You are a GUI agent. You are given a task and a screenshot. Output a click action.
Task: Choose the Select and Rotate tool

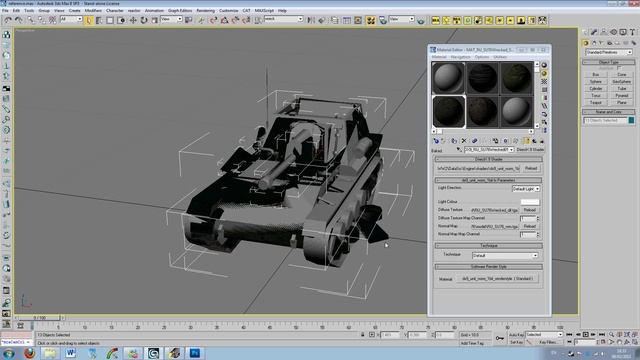(x=144, y=20)
